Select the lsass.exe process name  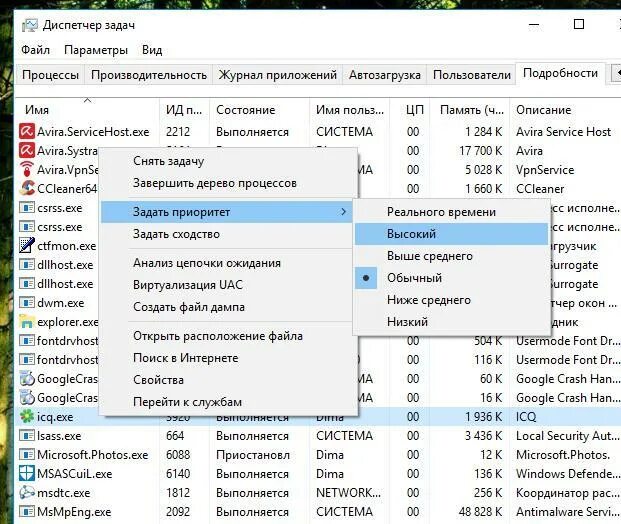pyautogui.click(x=59, y=436)
